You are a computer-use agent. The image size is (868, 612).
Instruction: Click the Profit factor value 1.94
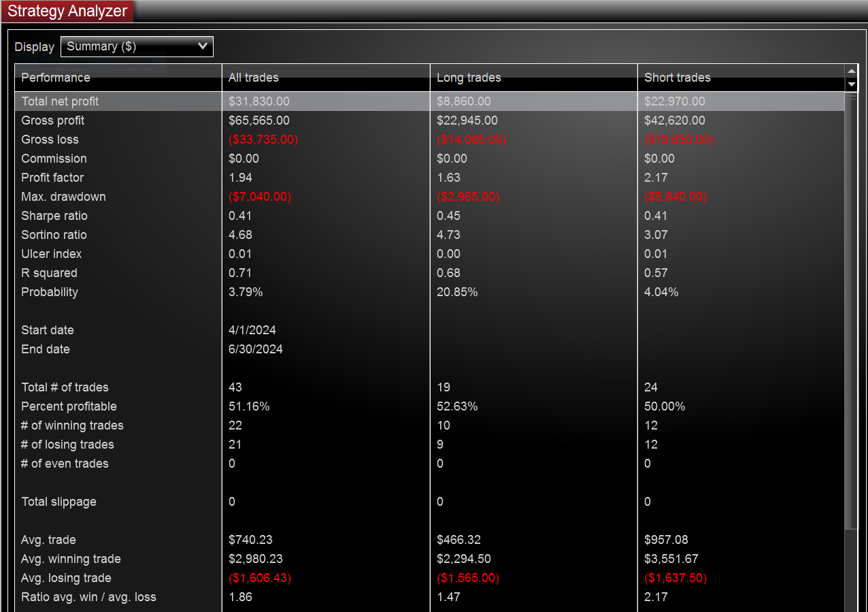point(240,178)
